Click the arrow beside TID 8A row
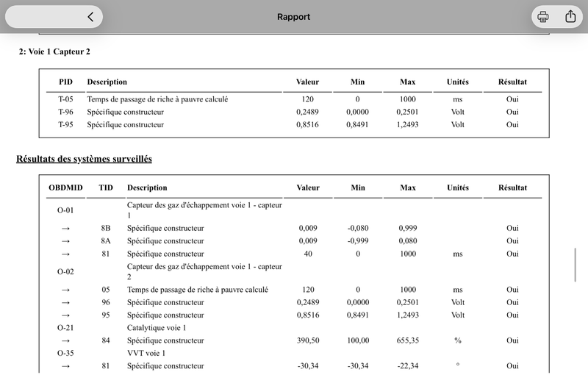 65,241
